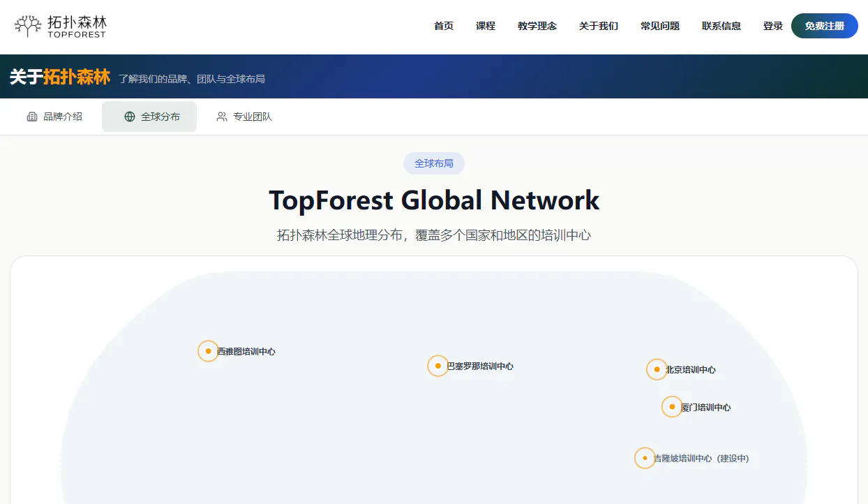This screenshot has width=868, height=504.
Task: Click the people icon beside 专业团队
Action: pos(222,117)
